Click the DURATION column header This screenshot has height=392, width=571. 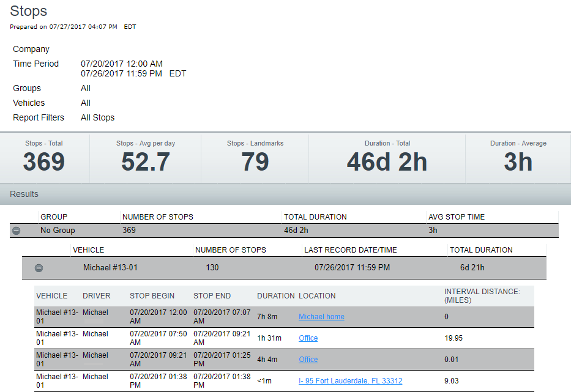point(275,296)
